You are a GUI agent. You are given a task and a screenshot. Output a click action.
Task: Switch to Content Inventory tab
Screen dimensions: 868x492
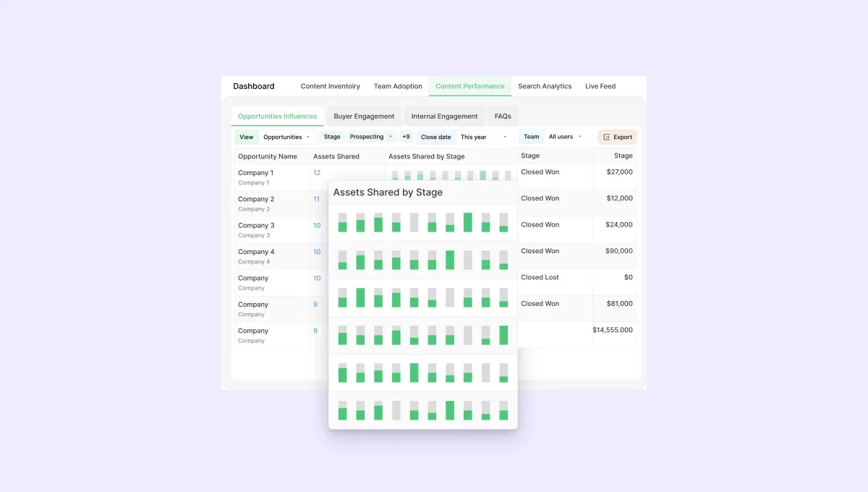(331, 86)
